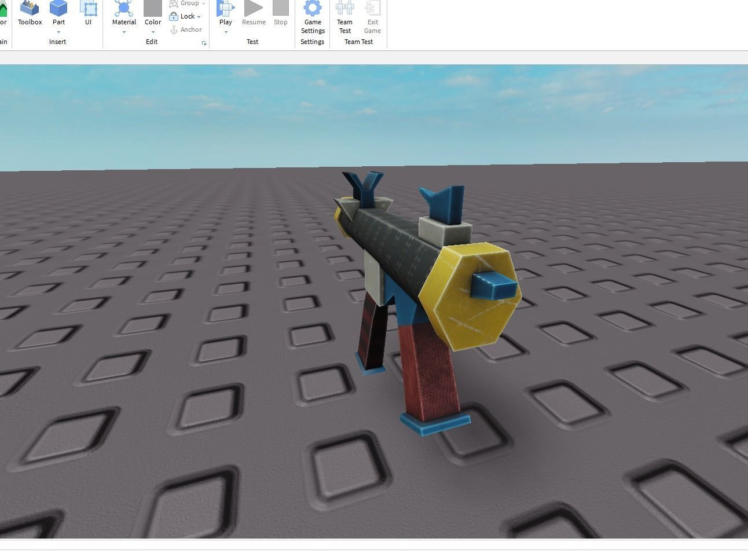Insert a new Part
This screenshot has height=560, width=748.
58,13
